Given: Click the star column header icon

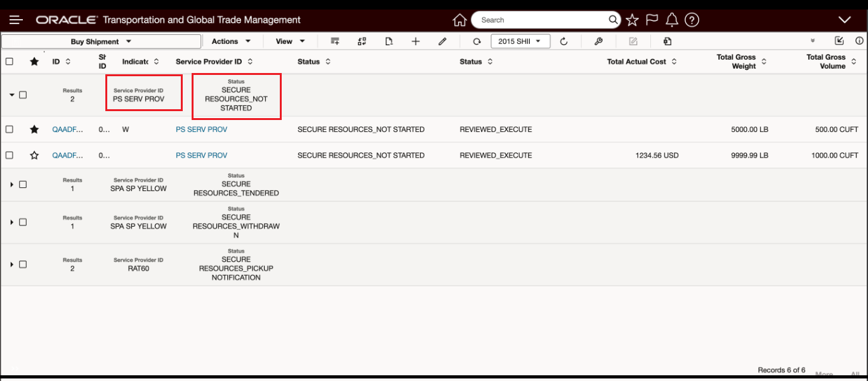Looking at the screenshot, I should click(x=34, y=62).
